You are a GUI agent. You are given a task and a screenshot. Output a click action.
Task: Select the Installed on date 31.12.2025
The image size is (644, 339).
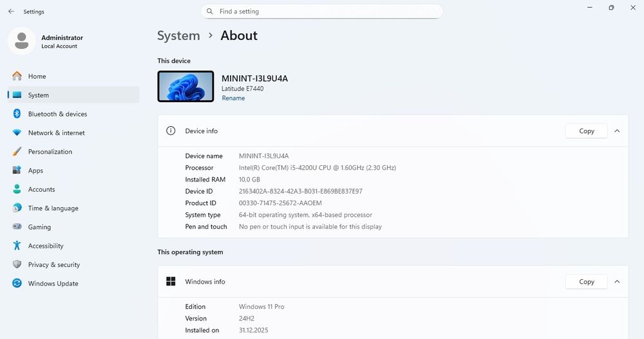pos(253,331)
